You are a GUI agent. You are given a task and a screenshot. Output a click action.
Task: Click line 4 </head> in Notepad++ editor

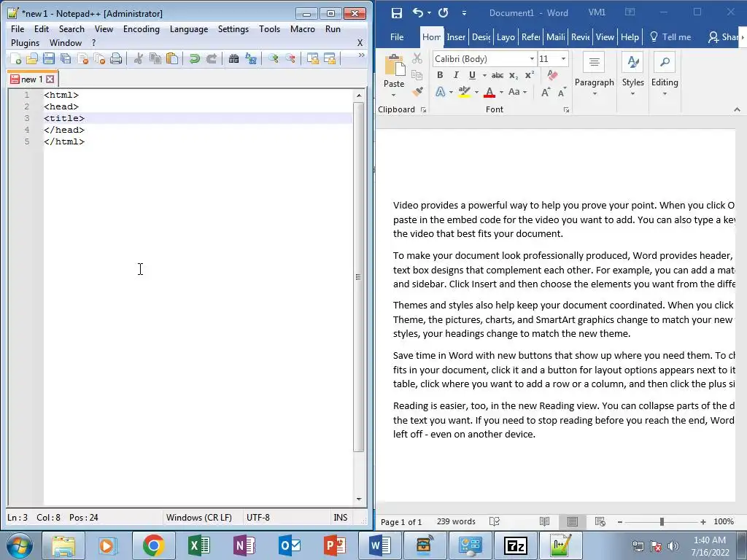coord(64,130)
